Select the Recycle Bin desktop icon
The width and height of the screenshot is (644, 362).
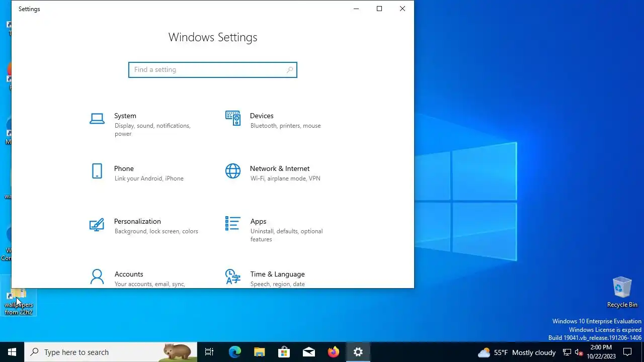[622, 292]
